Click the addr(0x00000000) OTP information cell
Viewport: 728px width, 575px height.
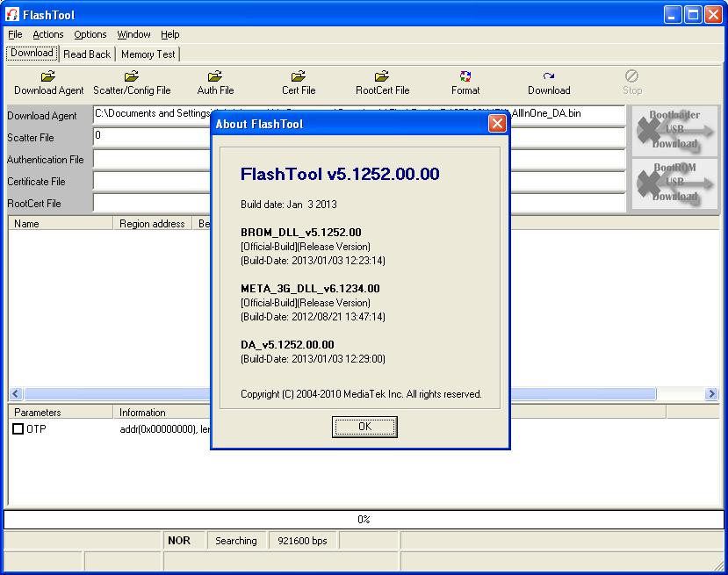point(165,428)
